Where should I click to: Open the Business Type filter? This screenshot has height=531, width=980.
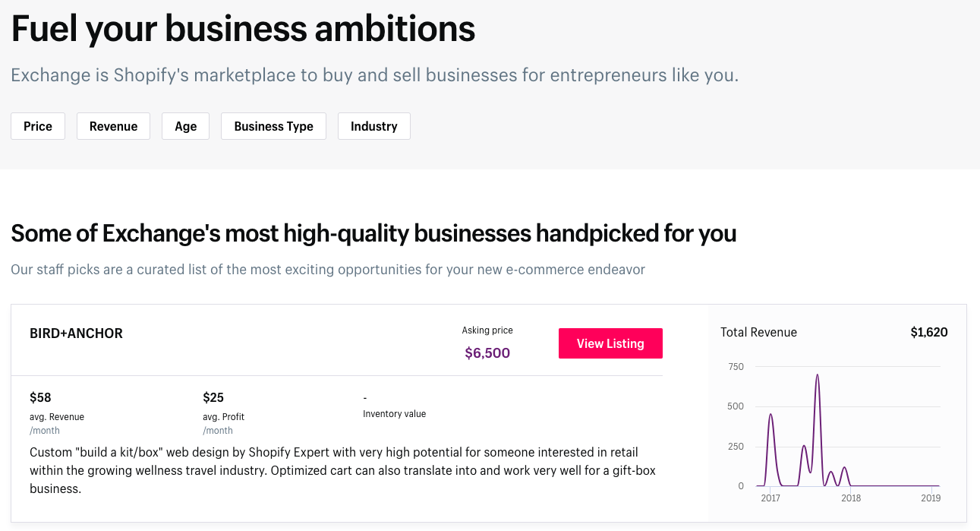(x=273, y=126)
